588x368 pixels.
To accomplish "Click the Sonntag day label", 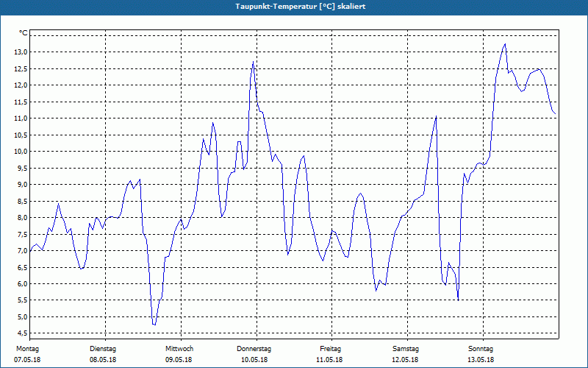I will (x=481, y=349).
